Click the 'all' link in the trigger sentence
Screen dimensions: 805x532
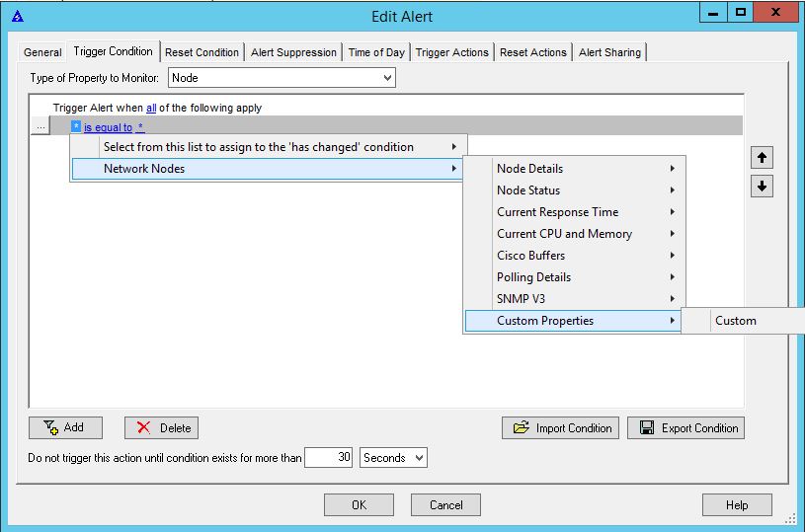151,108
